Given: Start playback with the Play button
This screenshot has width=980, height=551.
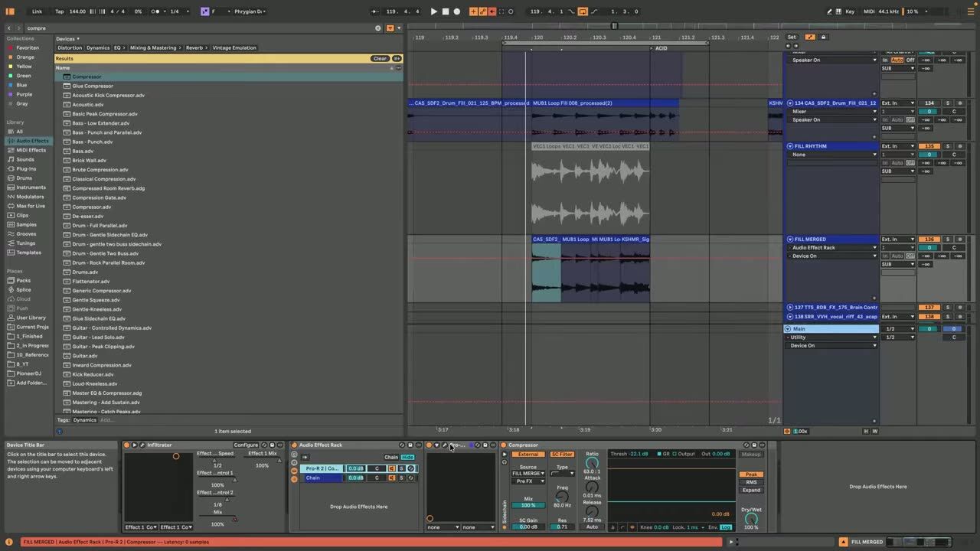Looking at the screenshot, I should (x=433, y=11).
